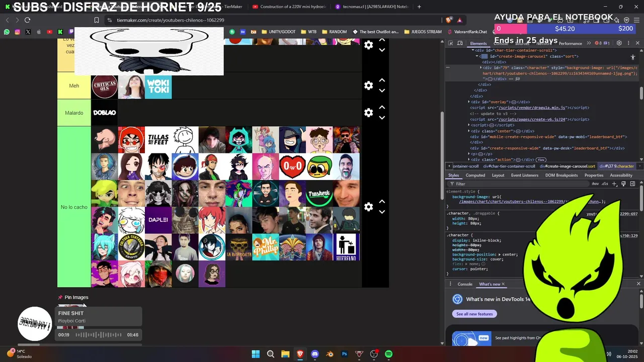This screenshot has width=644, height=362.
Task: Bookmark the page with the bookmark icon
Action: 97,20
